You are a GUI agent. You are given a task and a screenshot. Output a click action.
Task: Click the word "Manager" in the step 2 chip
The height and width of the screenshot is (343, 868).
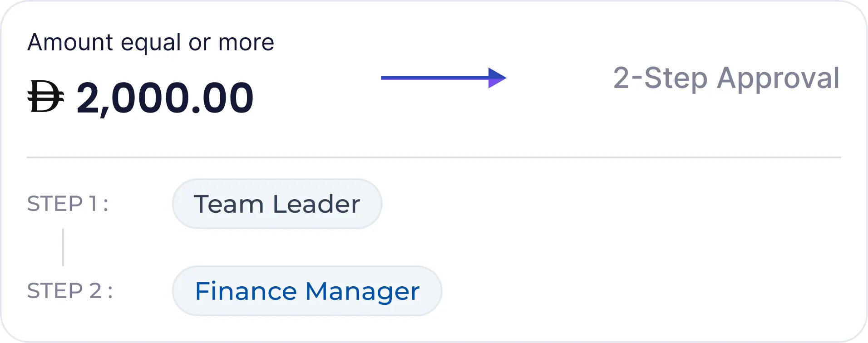click(362, 292)
